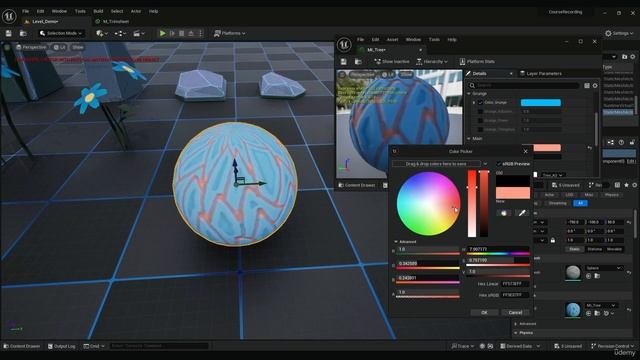The height and width of the screenshot is (360, 640).
Task: Click Platform Stats in material editor toolbar
Action: (477, 62)
